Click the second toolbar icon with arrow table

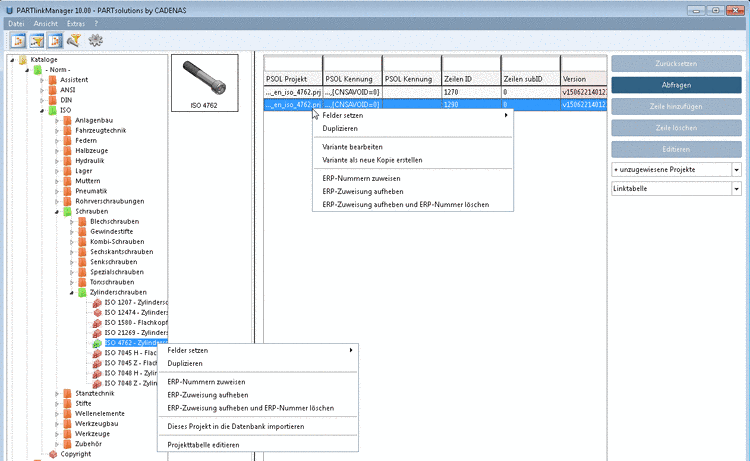37,41
